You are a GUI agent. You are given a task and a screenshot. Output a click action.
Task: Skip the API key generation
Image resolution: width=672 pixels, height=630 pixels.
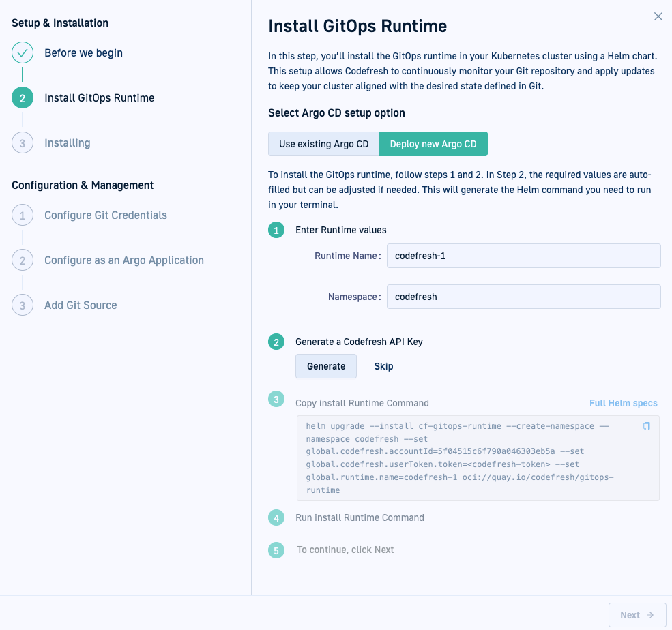[x=383, y=366]
